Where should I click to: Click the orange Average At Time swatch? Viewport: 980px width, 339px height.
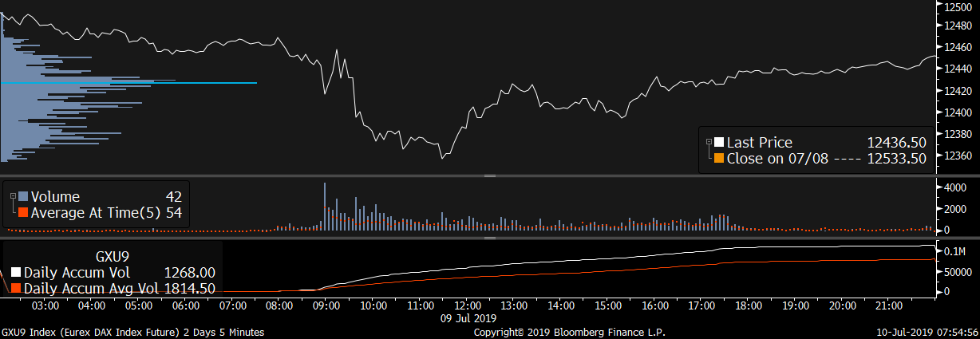(x=23, y=213)
